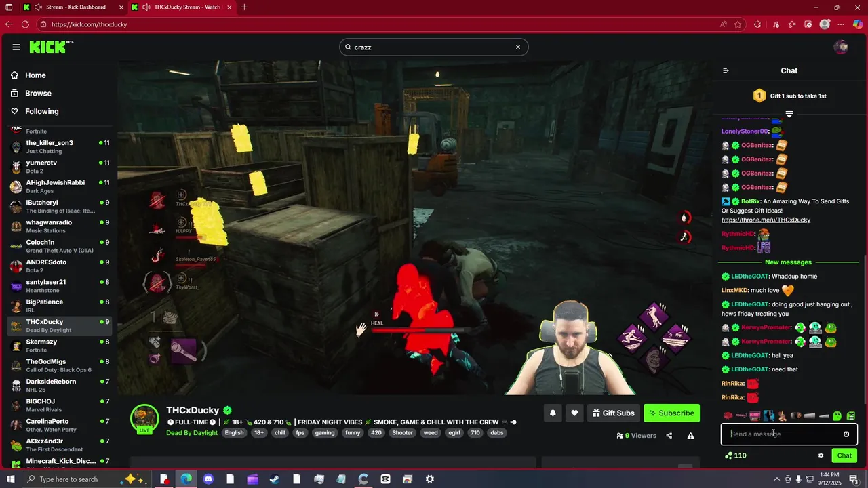This screenshot has width=868, height=488.
Task: Click the egirl tag
Action: pos(454,433)
